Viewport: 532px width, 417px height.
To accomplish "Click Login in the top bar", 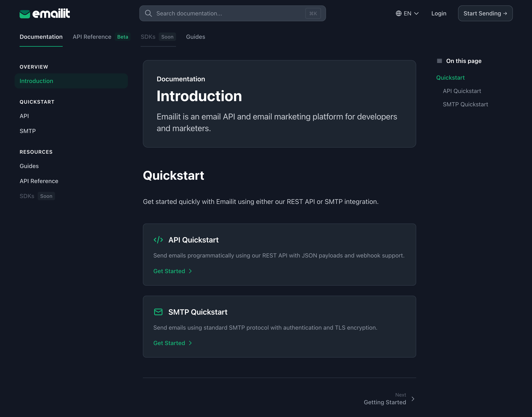I will (438, 13).
